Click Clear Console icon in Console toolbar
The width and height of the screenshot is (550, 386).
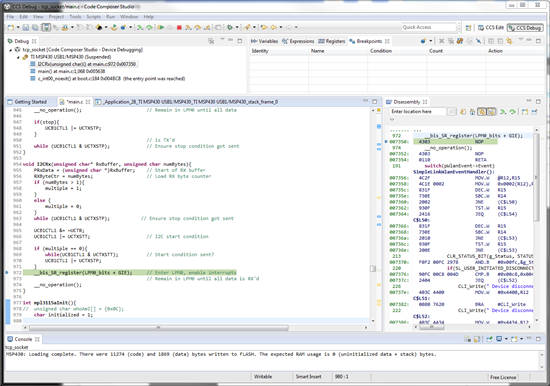pyautogui.click(x=468, y=339)
